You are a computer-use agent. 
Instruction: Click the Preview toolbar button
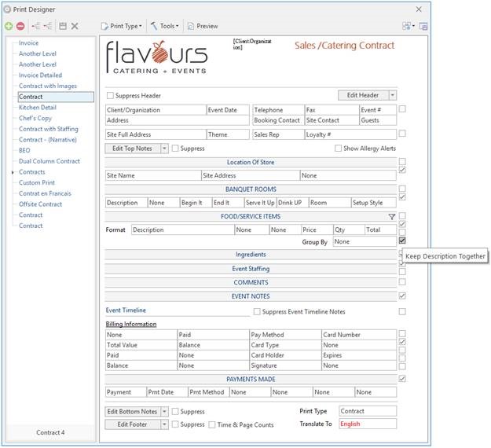203,26
